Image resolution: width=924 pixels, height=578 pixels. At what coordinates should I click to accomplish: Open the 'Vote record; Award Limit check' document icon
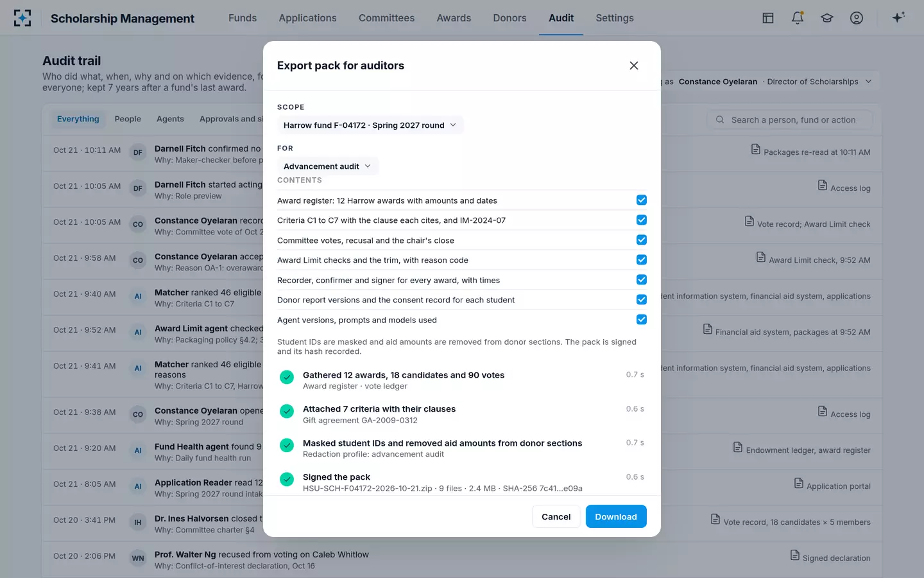pos(749,222)
